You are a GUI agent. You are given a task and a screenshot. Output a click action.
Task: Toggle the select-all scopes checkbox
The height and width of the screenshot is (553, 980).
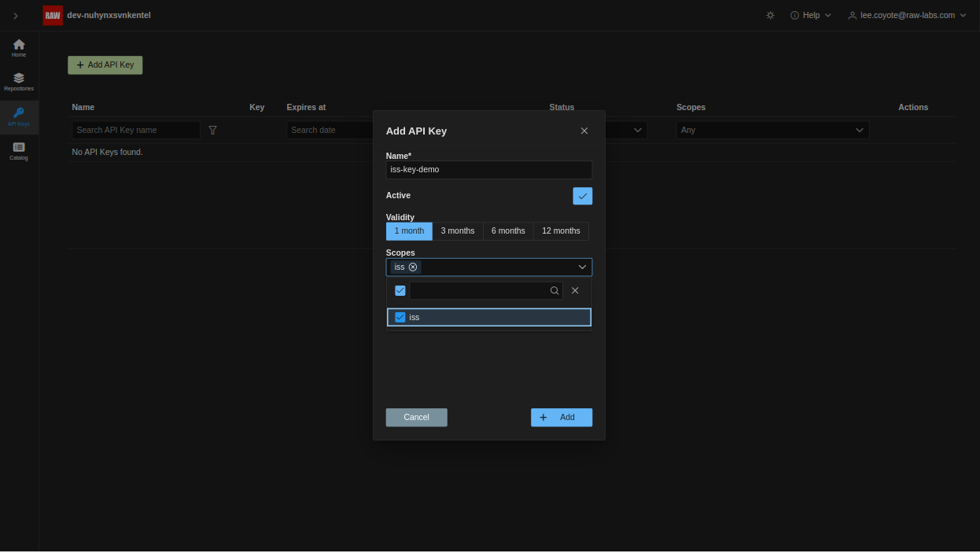(x=400, y=290)
